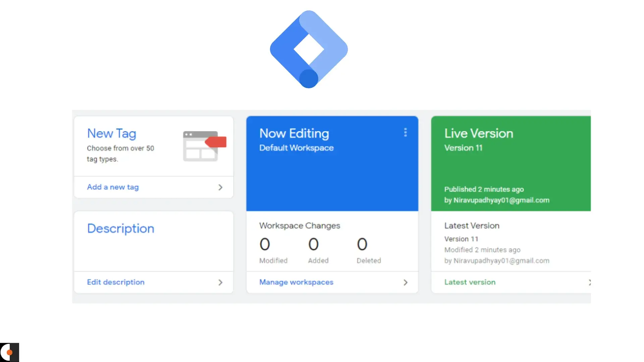644x362 pixels.
Task: Click the Add a new tag link
Action: point(113,187)
